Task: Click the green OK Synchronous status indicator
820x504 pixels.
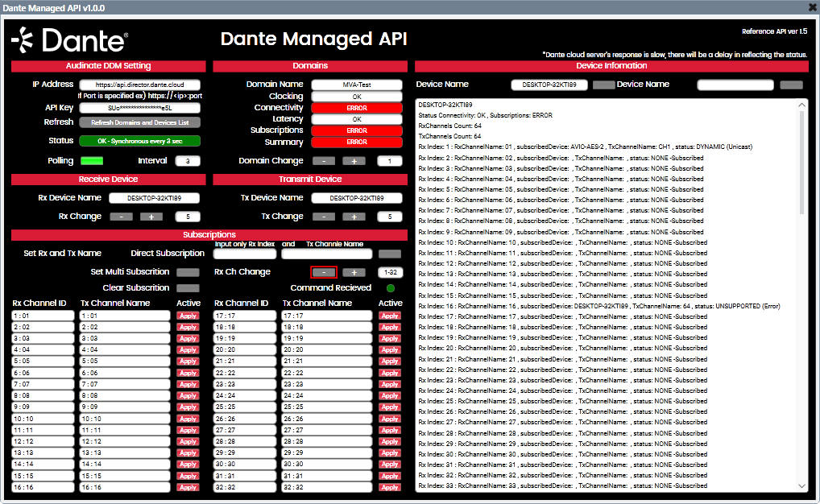Action: pos(139,141)
